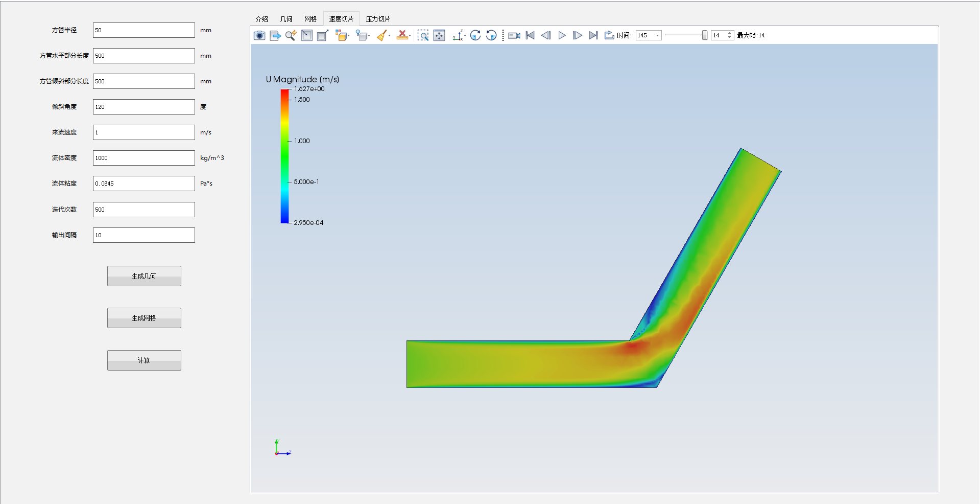Click the broom clear icon
This screenshot has height=504, width=980.
coord(381,35)
